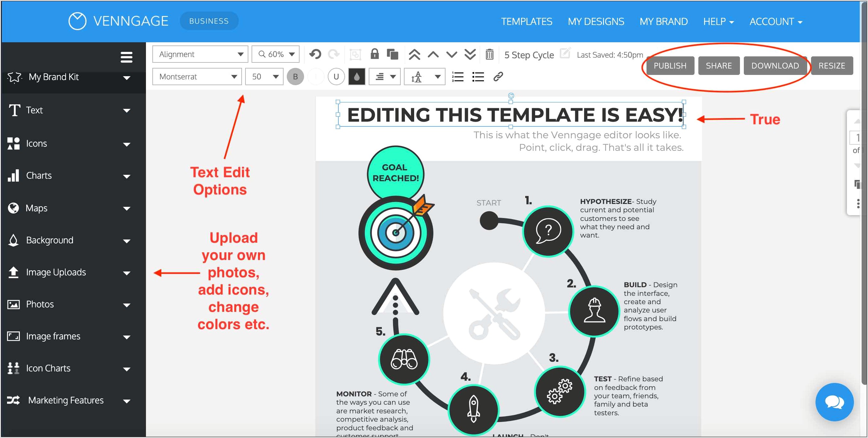Select the Montserrat font dropdown
Image resolution: width=868 pixels, height=438 pixels.
point(197,77)
